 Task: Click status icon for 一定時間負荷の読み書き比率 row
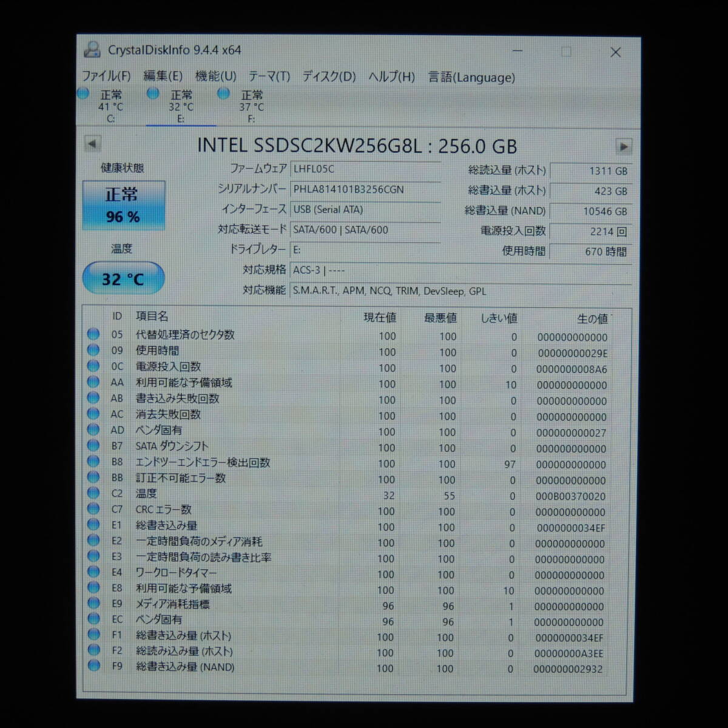[93, 556]
